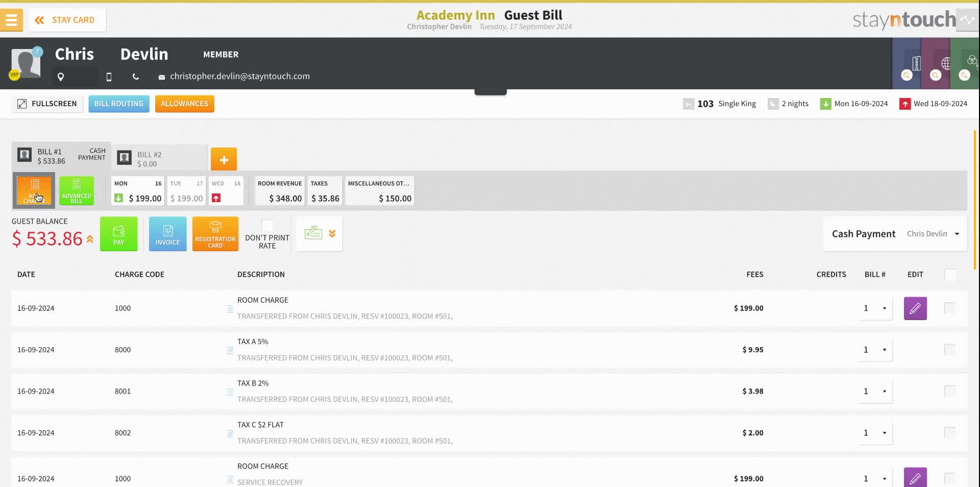
Task: Open Cash Payment Chris Devlin dropdown
Action: tap(895, 234)
